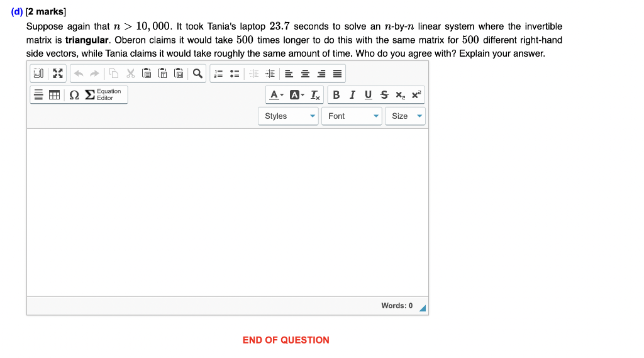
Task: Open the Find magnifier tool
Action: [x=197, y=74]
